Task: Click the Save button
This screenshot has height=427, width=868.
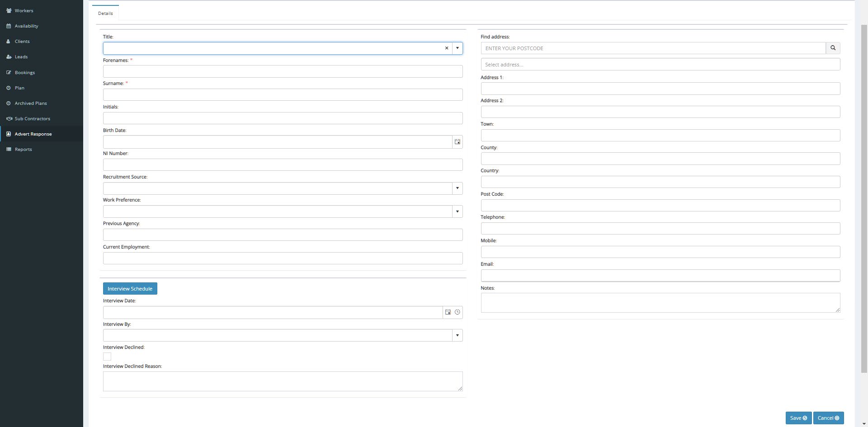Action: (x=798, y=418)
